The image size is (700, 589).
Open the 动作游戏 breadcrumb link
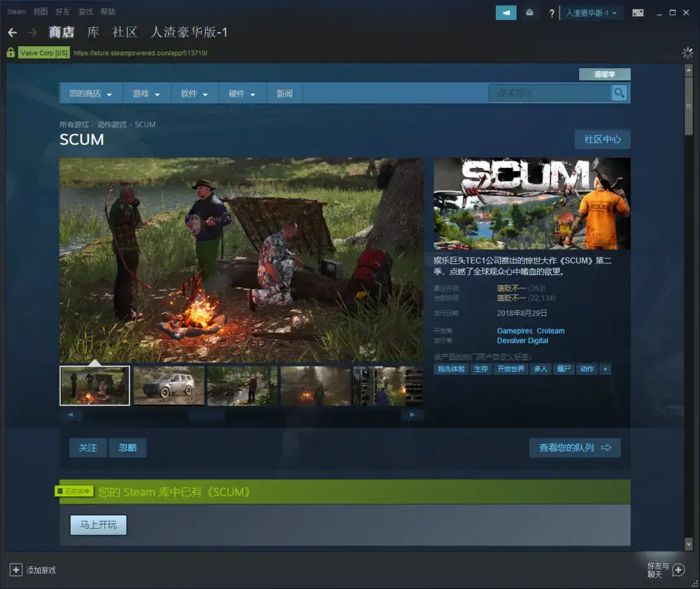pyautogui.click(x=111, y=125)
